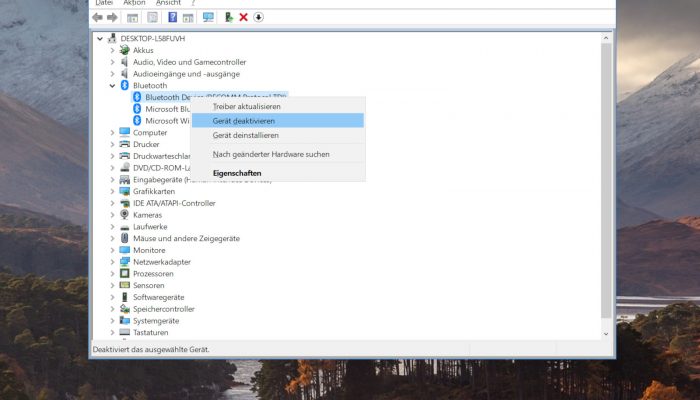Click the Netzwerkadapter icon
The height and width of the screenshot is (400, 700).
coord(125,262)
